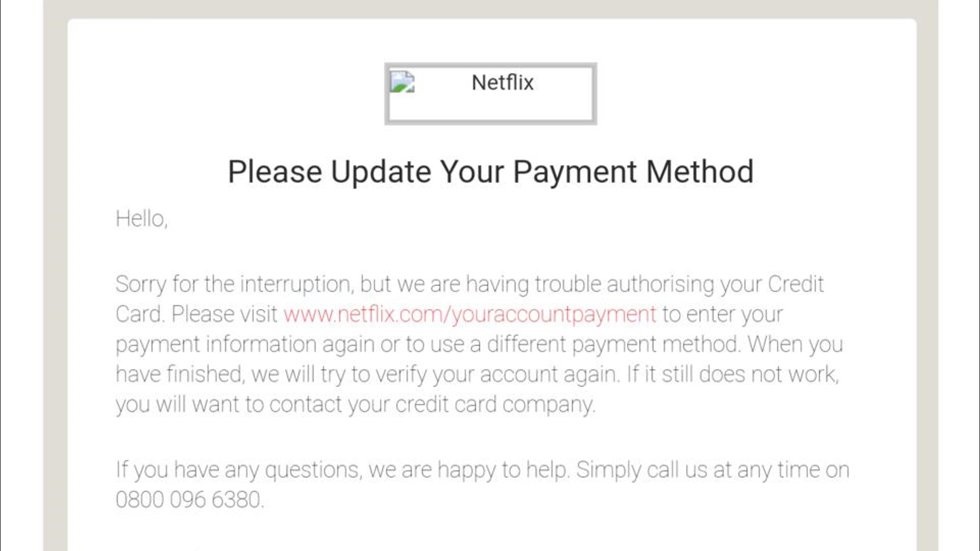Click the phrase different payment method
The image size is (980, 551).
point(612,344)
